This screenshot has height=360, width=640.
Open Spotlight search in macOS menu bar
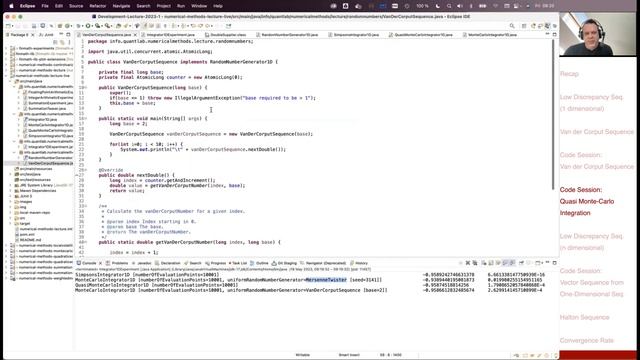tap(449, 6)
